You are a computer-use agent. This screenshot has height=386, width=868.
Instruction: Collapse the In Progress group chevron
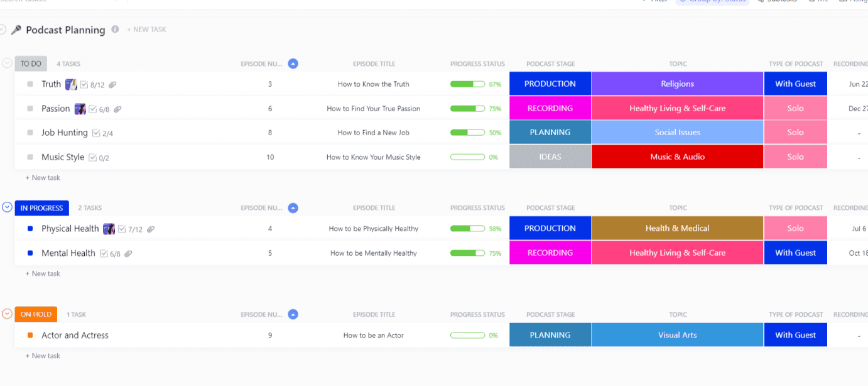(x=8, y=207)
